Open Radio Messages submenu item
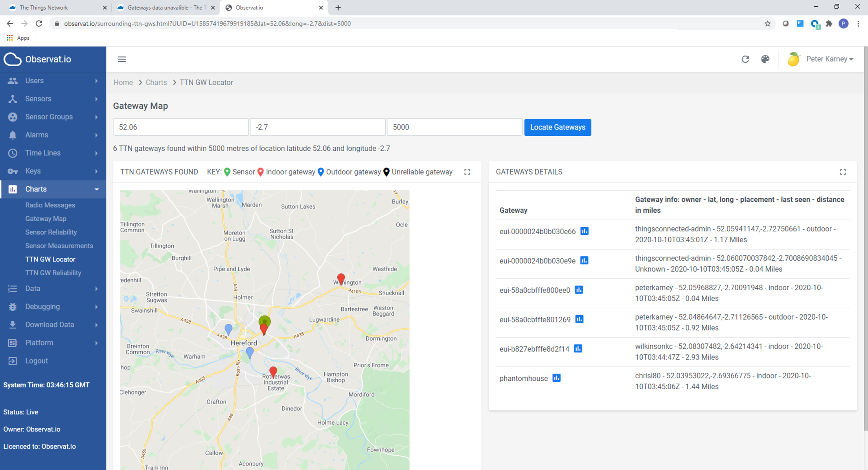The height and width of the screenshot is (470, 868). [x=50, y=205]
